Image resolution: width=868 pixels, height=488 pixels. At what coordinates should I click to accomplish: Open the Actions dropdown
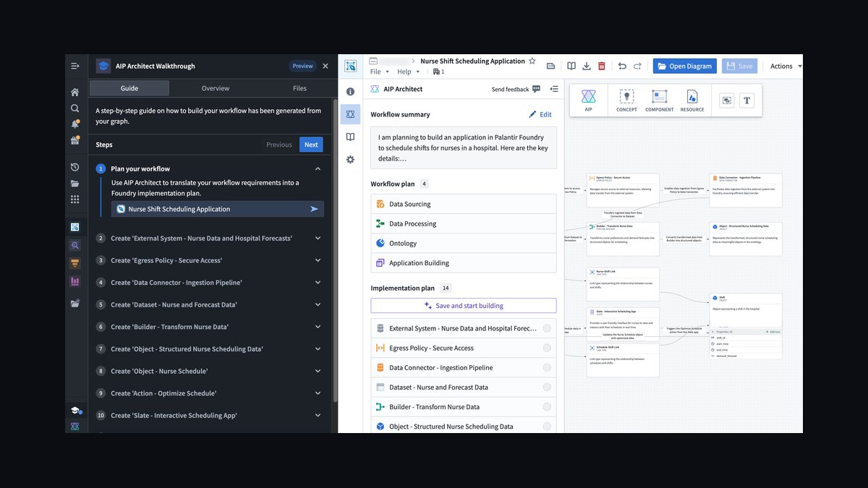[786, 66]
